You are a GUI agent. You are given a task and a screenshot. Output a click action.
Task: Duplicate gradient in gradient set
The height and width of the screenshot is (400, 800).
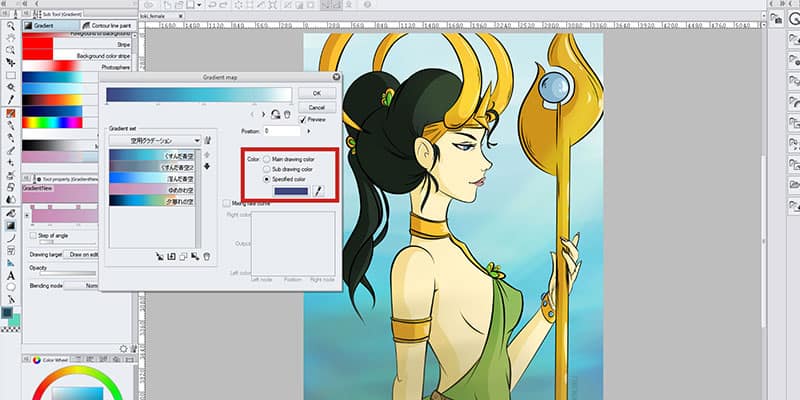click(183, 256)
